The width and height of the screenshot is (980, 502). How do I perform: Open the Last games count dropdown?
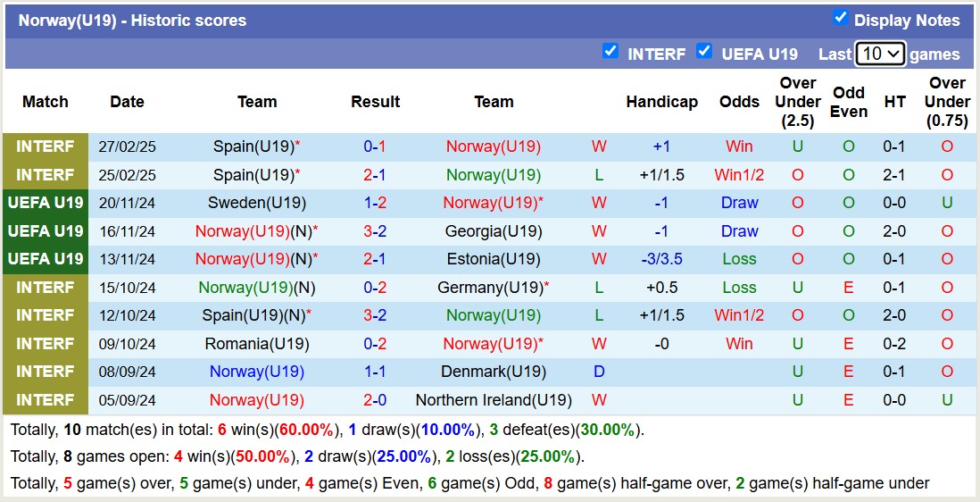coord(880,54)
